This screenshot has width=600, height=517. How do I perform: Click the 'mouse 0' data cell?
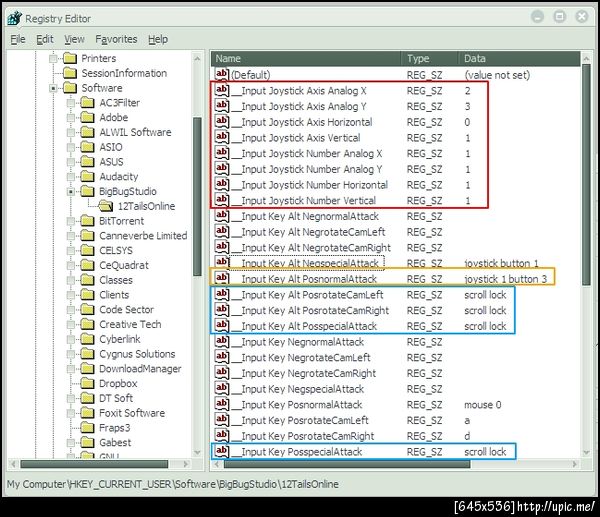483,404
